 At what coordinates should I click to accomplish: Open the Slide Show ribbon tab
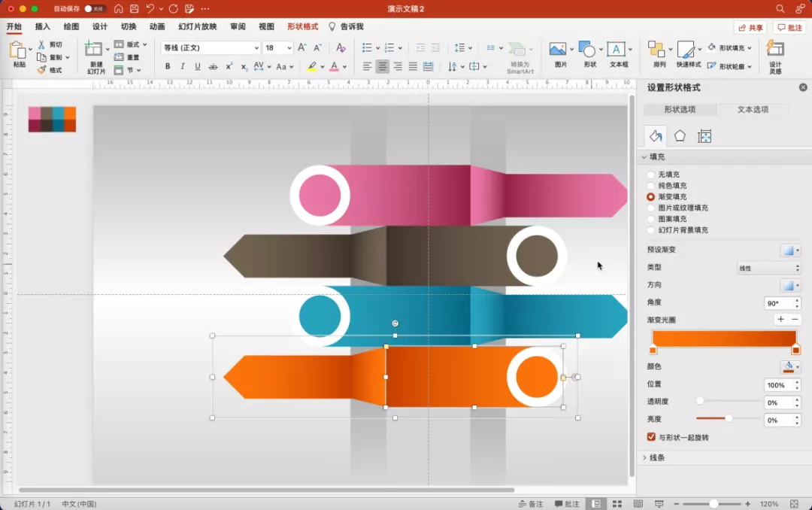(197, 26)
